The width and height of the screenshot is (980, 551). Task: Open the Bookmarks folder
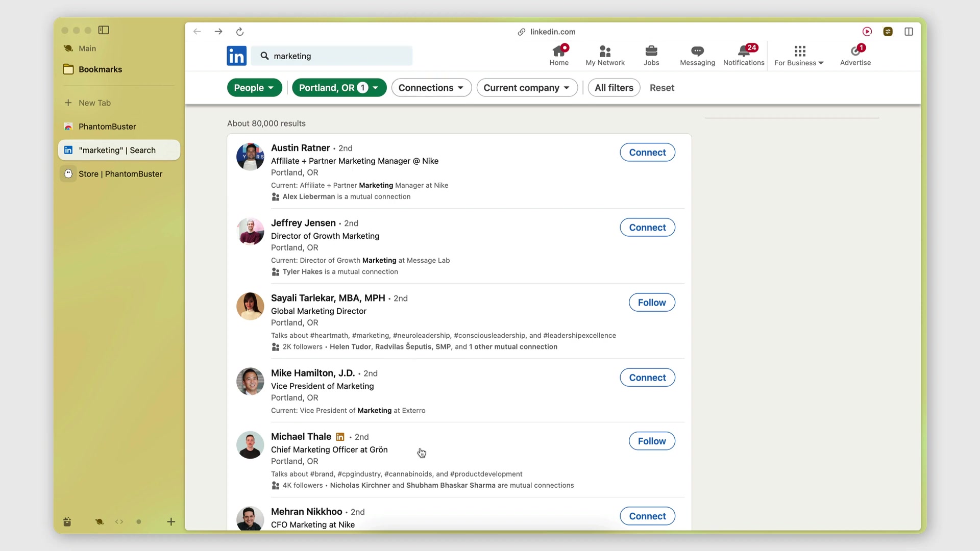(x=92, y=69)
